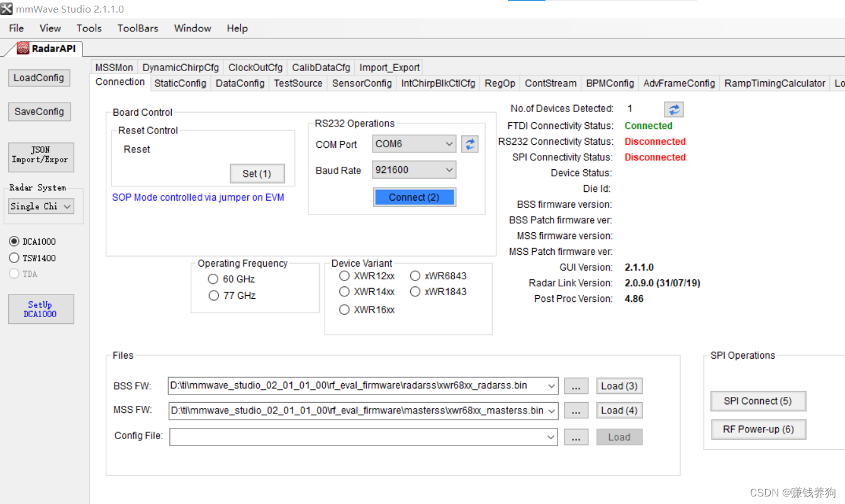Click the JSON Import/Export button
The image size is (845, 504).
(41, 156)
